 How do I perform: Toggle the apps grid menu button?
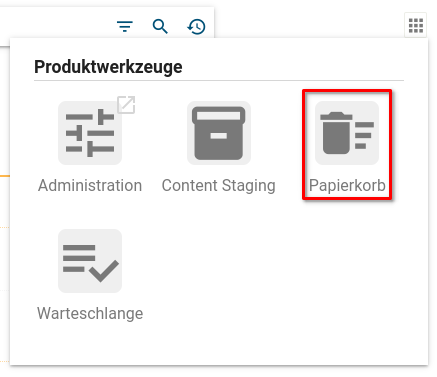416,25
